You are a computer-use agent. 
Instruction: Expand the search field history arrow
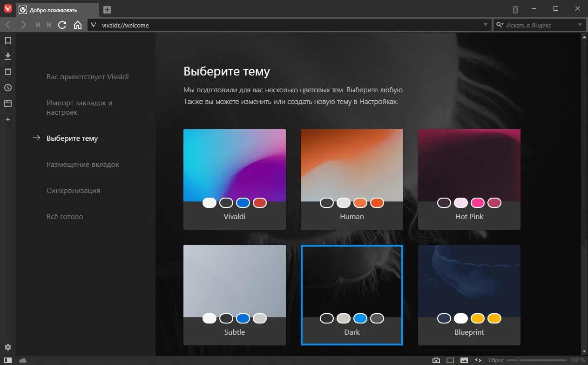580,25
